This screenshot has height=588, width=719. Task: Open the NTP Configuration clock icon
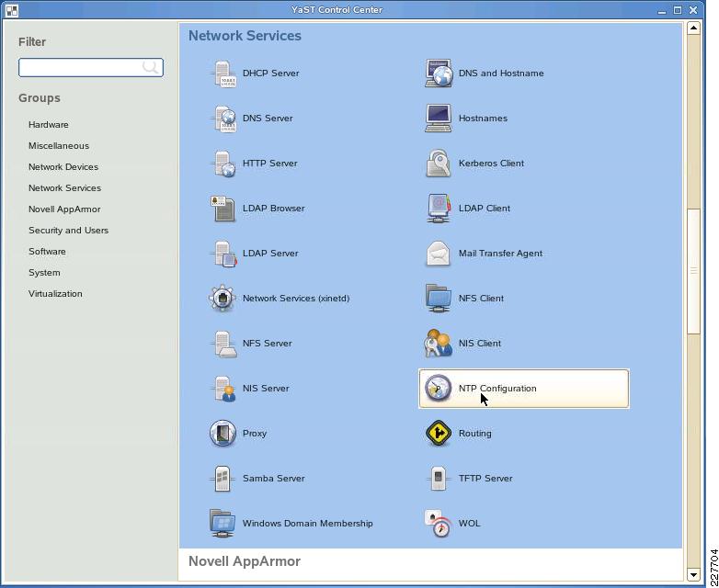(439, 389)
